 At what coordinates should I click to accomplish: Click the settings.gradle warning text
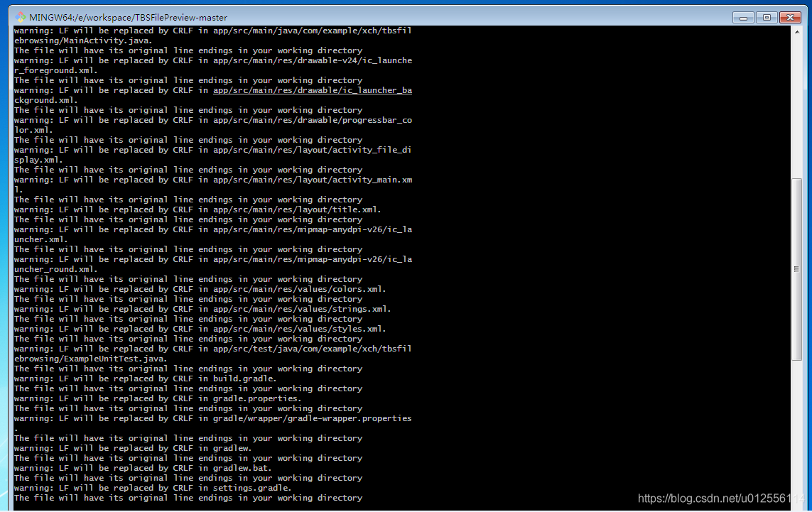(249, 487)
